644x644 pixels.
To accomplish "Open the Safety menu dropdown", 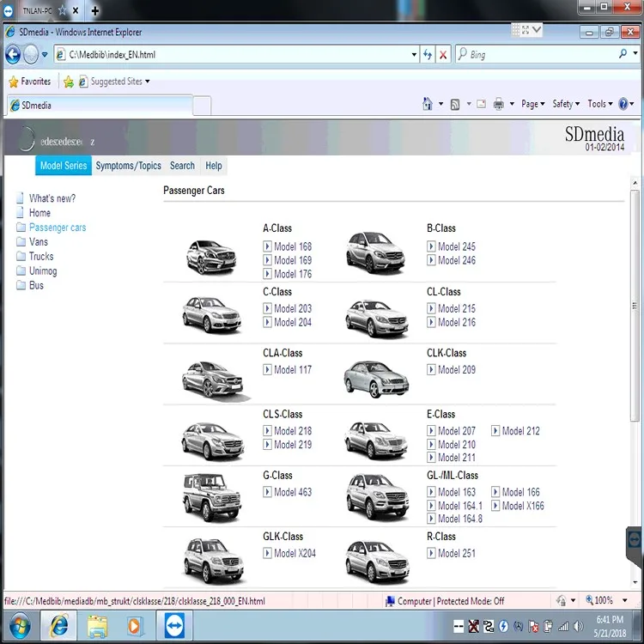I will pyautogui.click(x=566, y=104).
